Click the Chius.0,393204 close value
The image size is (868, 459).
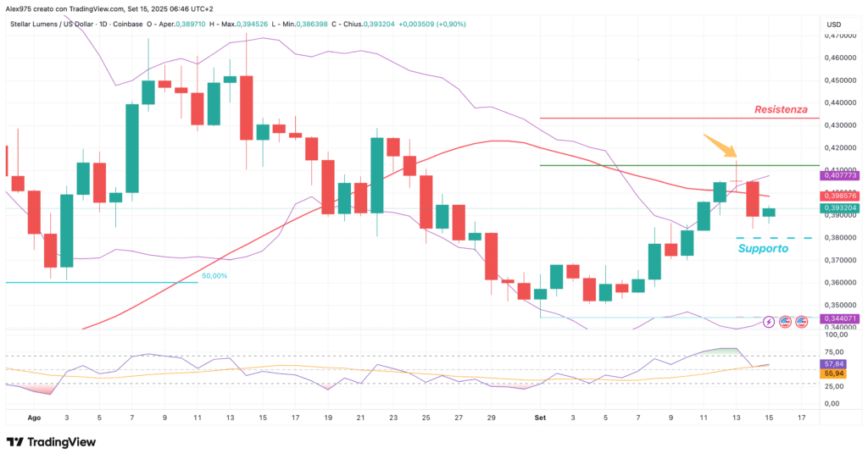click(x=371, y=25)
